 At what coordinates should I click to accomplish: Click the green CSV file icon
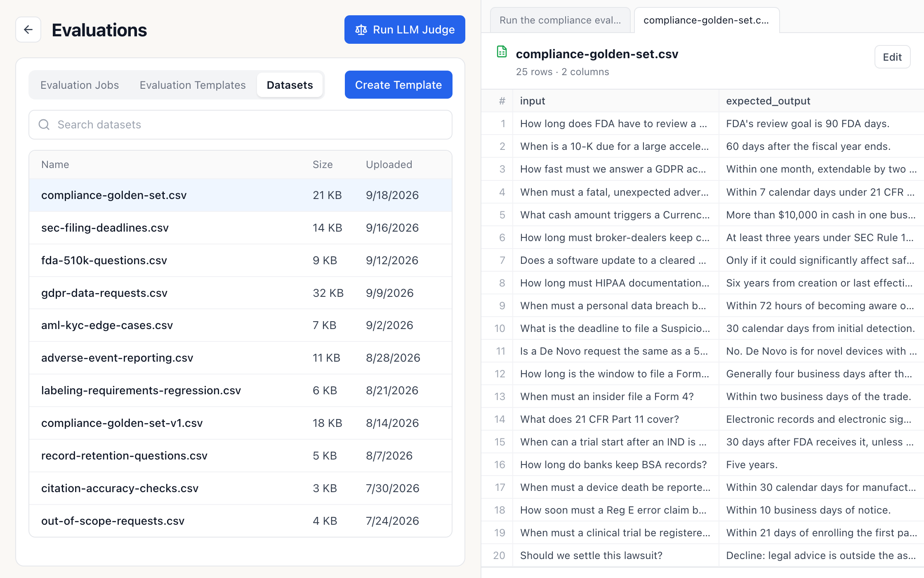[502, 52]
